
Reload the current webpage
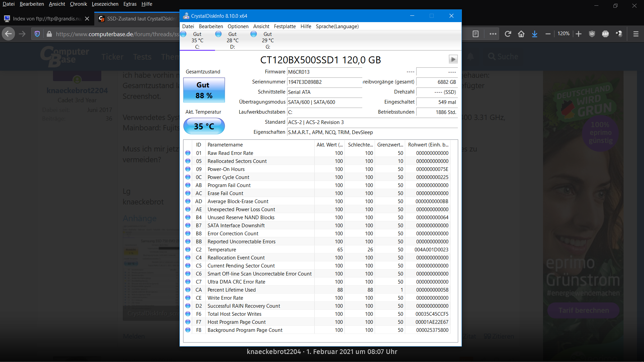(508, 34)
